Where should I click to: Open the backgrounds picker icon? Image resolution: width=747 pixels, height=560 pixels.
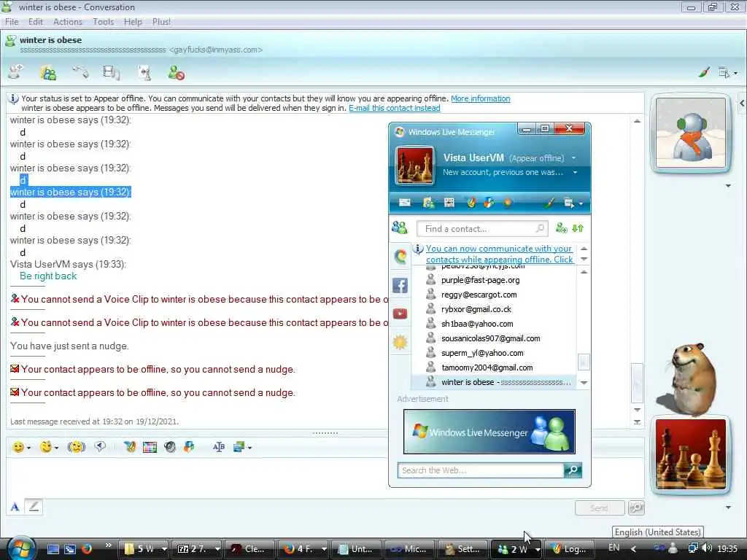tap(239, 447)
